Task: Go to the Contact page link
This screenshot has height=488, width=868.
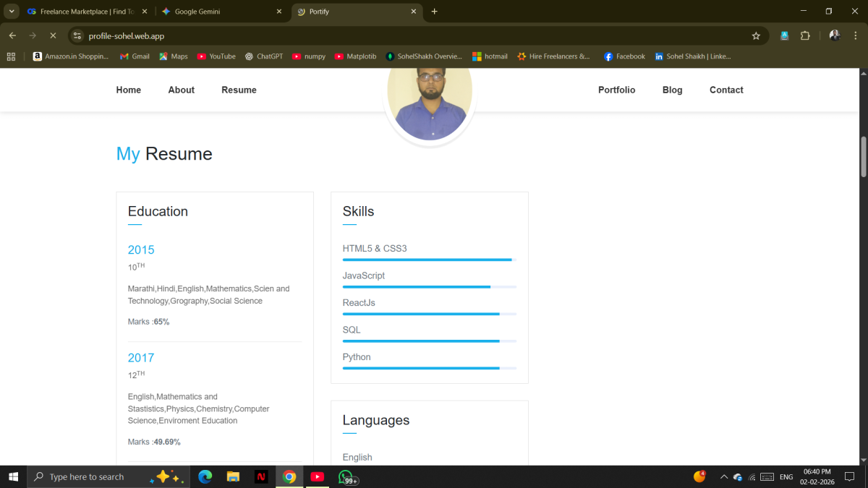Action: point(726,90)
